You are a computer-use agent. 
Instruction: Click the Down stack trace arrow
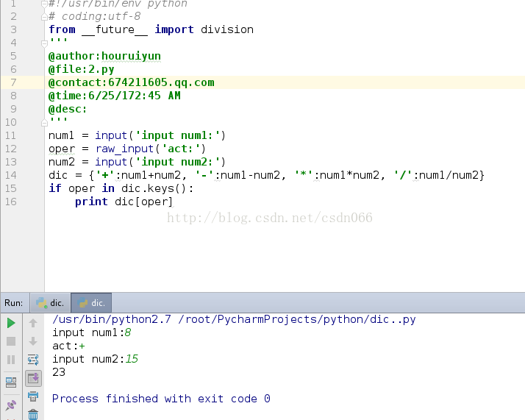(33, 341)
